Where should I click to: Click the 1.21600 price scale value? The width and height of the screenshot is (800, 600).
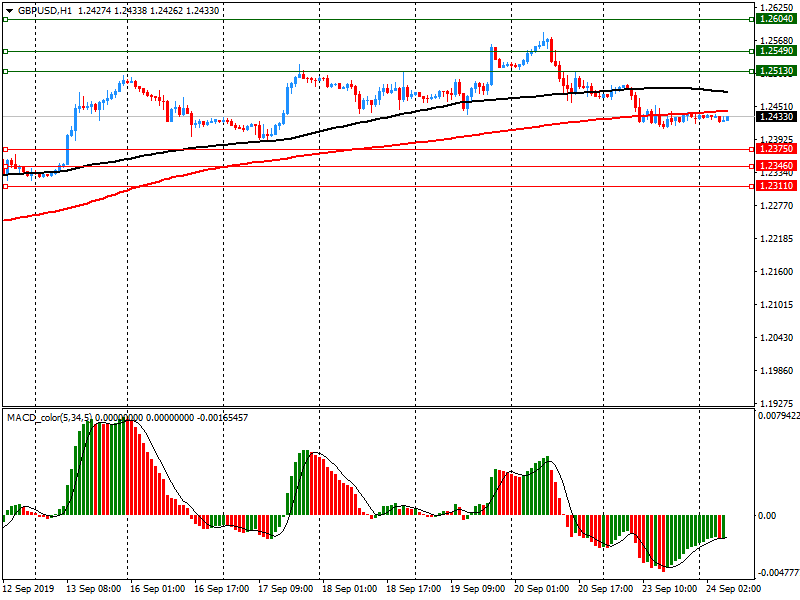(x=777, y=272)
